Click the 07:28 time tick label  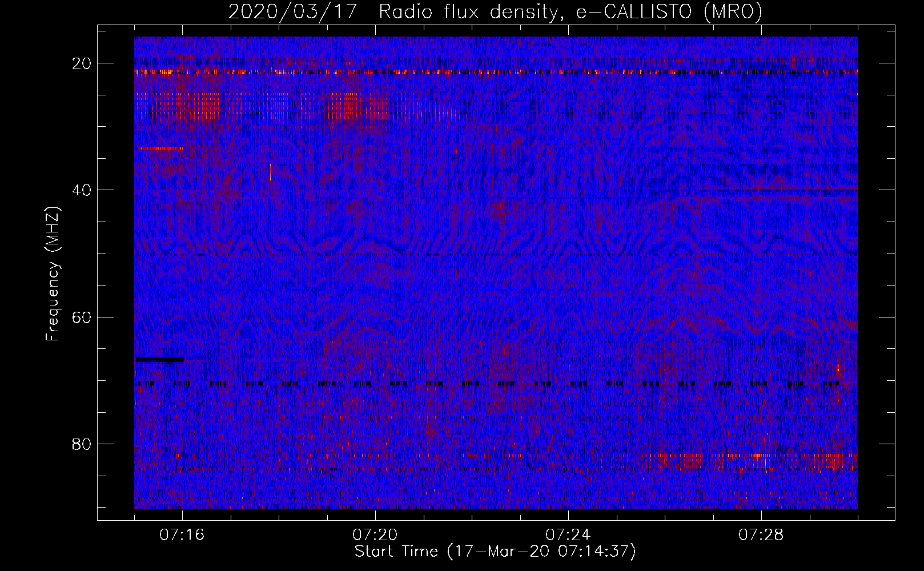[761, 535]
